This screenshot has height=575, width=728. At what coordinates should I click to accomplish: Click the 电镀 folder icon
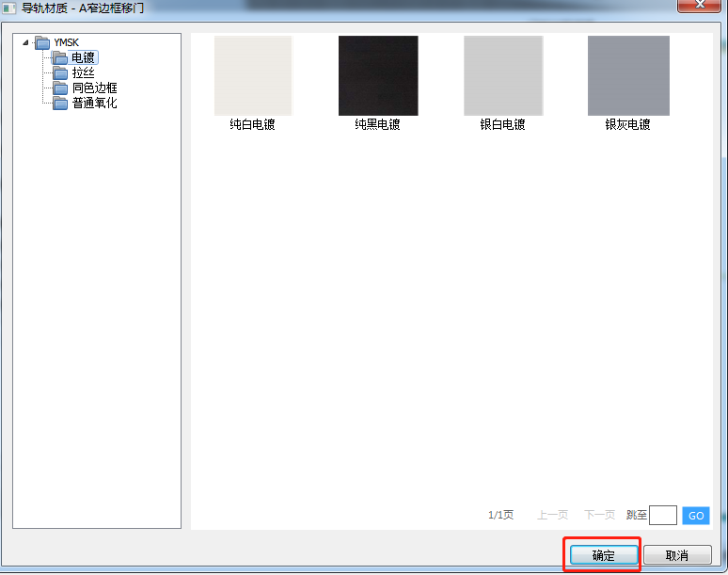click(61, 58)
